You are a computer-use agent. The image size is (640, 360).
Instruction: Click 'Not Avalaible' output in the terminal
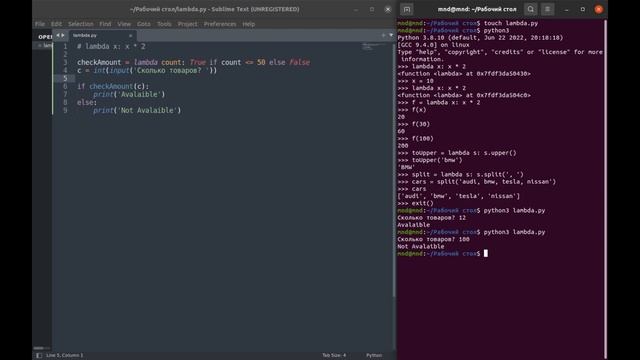(x=420, y=247)
